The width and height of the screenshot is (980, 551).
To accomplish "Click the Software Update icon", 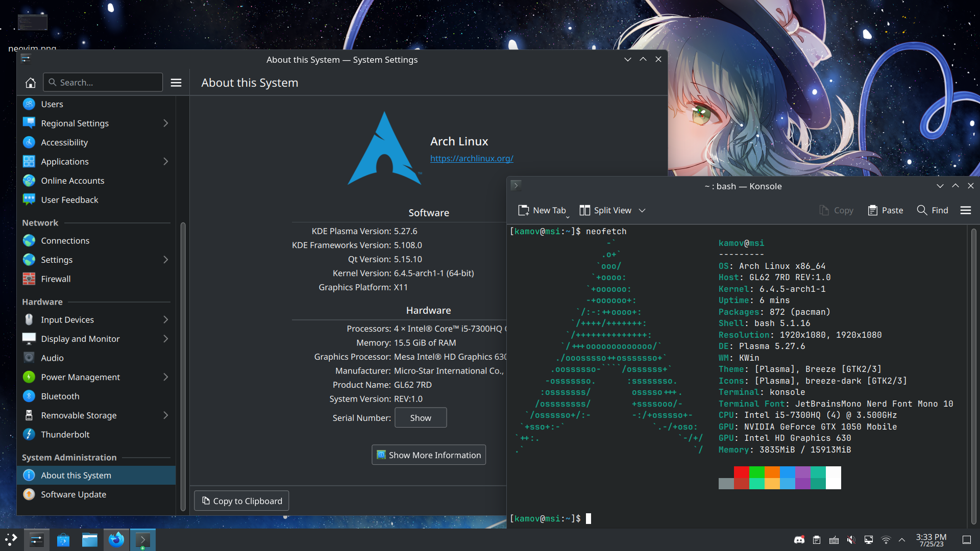I will pyautogui.click(x=29, y=494).
